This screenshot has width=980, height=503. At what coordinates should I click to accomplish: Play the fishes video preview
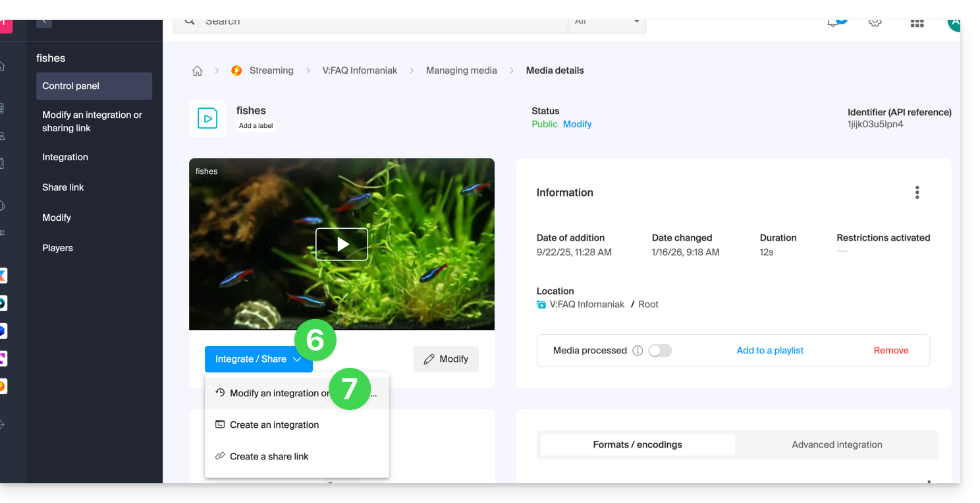342,245
